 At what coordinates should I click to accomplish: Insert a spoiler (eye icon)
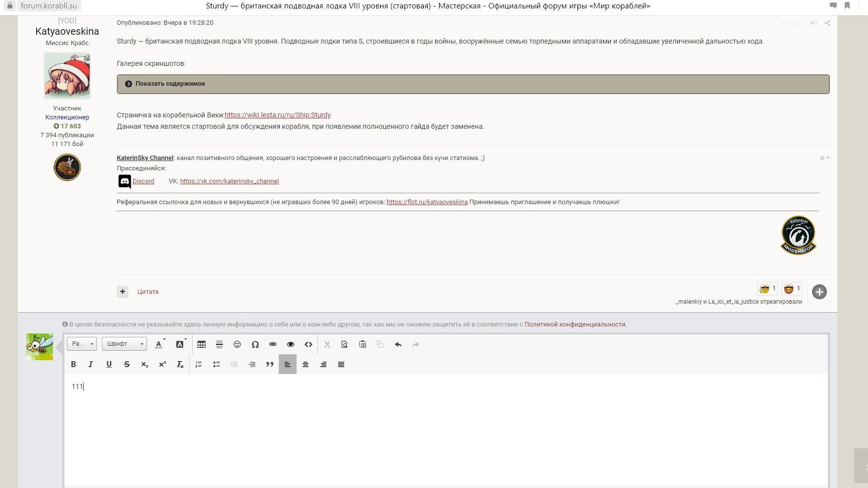pyautogui.click(x=291, y=344)
